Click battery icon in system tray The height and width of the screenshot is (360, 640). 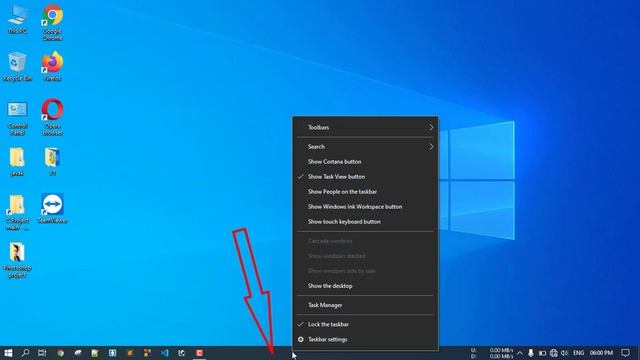[x=542, y=353]
